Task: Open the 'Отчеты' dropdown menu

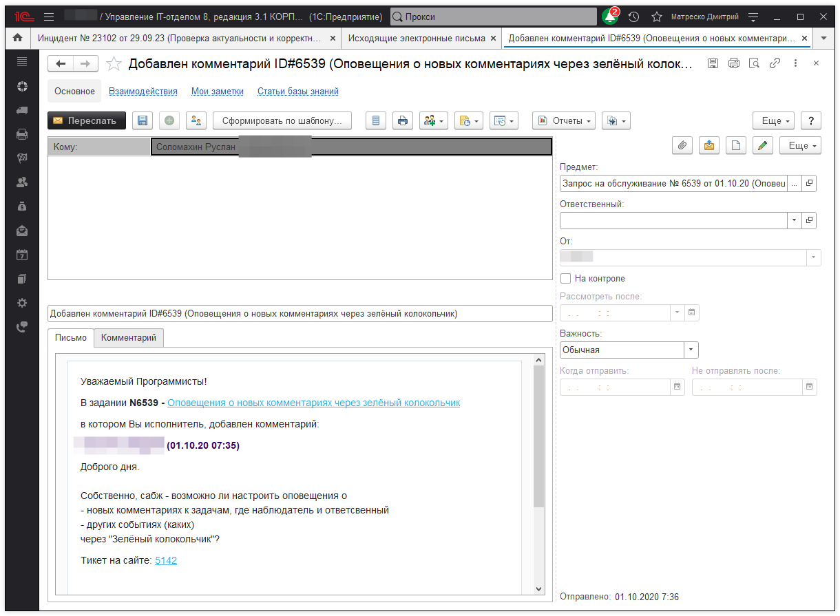Action: pyautogui.click(x=565, y=120)
